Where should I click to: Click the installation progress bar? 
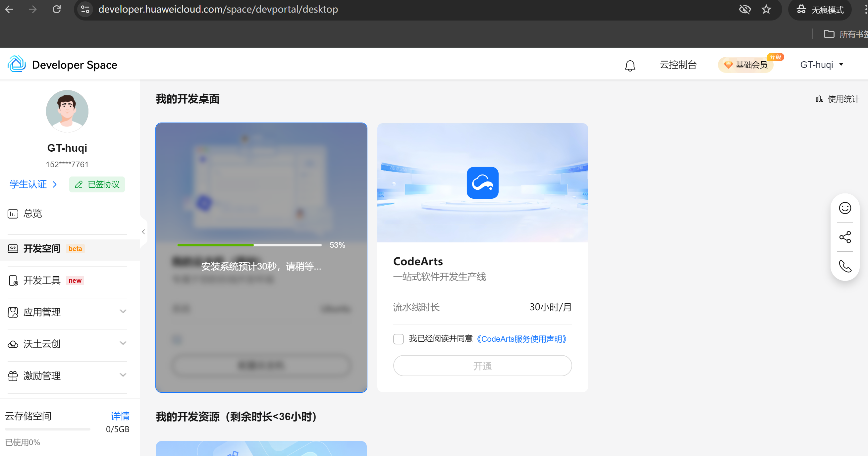click(x=249, y=245)
